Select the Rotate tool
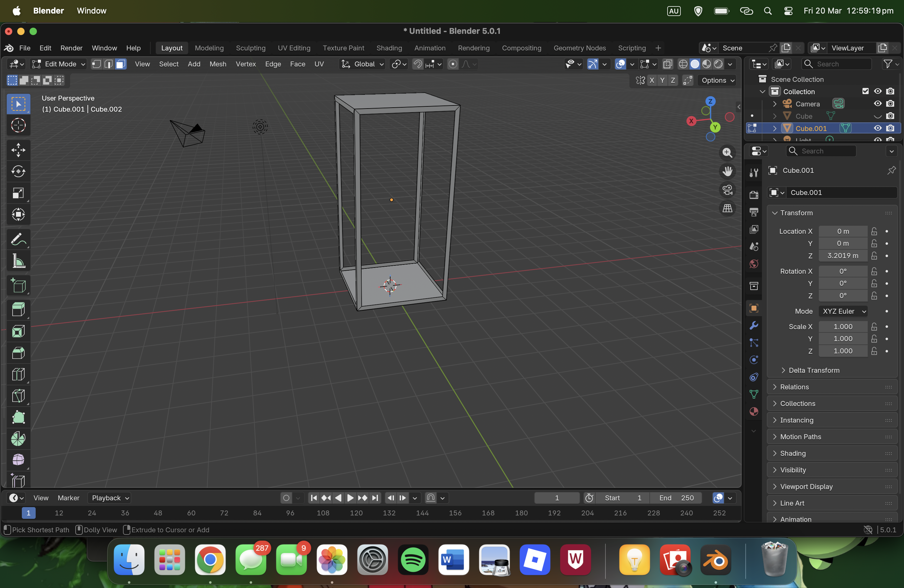The width and height of the screenshot is (904, 588). coord(18,171)
